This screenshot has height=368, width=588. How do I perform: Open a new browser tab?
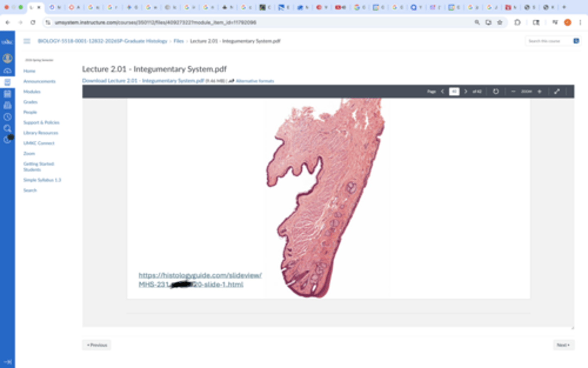click(x=564, y=7)
